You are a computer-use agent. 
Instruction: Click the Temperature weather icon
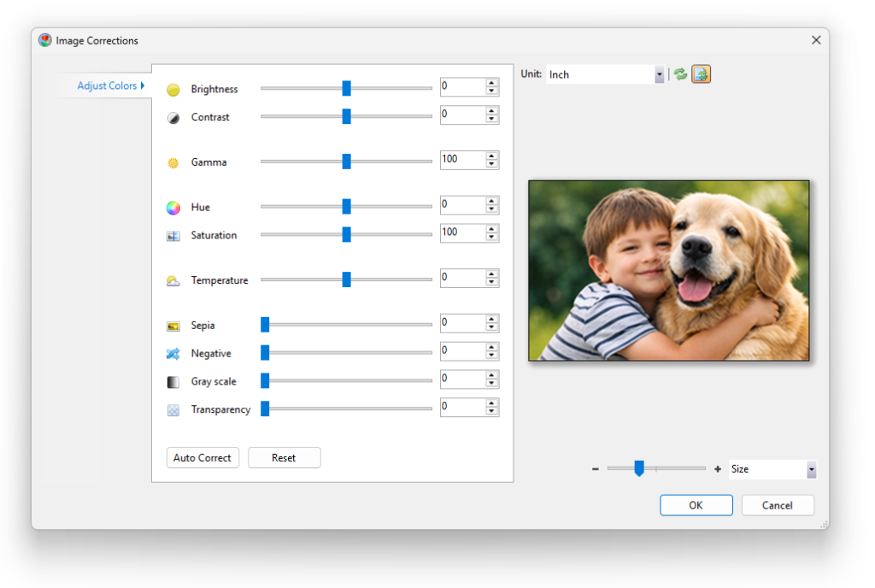(x=173, y=280)
